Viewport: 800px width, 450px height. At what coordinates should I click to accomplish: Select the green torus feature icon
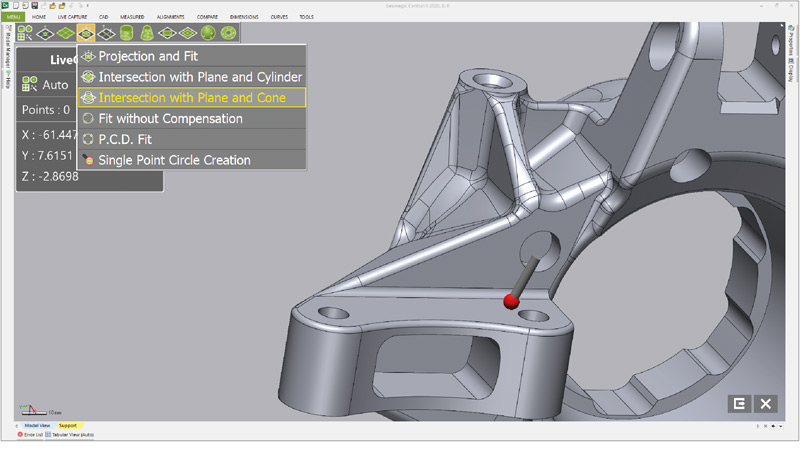point(228,34)
